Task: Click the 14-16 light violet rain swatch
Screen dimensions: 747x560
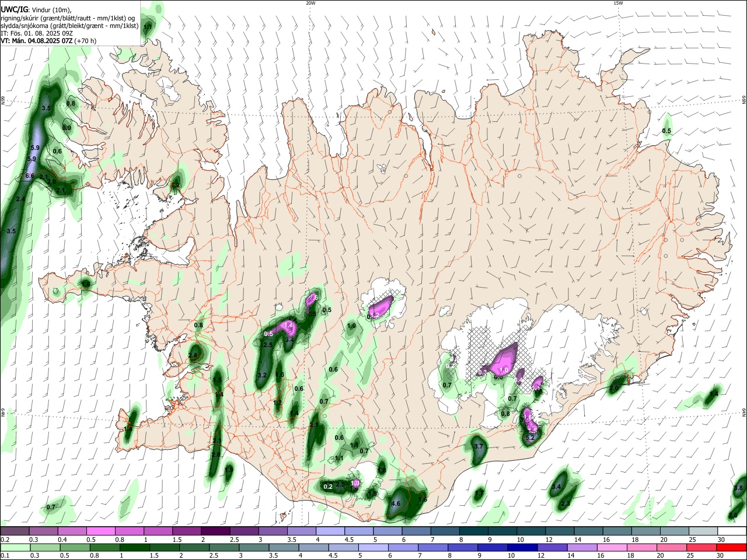Action: coord(583,548)
